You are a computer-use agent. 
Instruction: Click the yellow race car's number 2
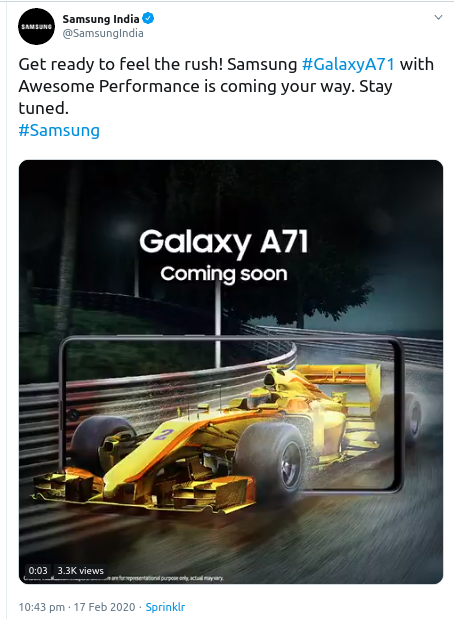(161, 435)
